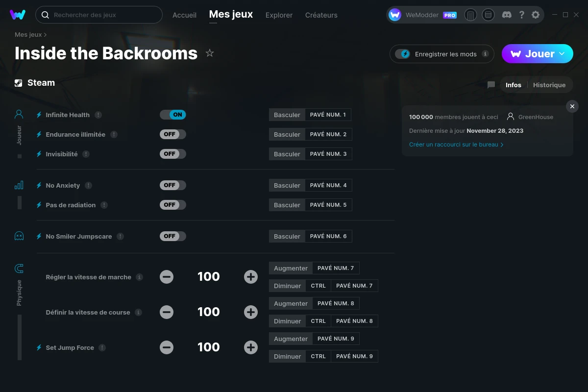Edit the PAVÉ NUM. 6 hotkey binding
This screenshot has height=392, width=588.
328,236
